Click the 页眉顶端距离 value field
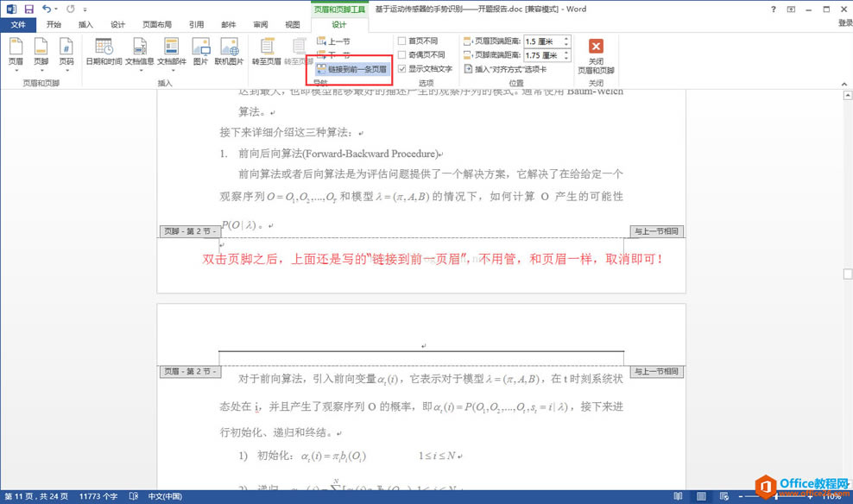853x504 pixels. point(542,41)
